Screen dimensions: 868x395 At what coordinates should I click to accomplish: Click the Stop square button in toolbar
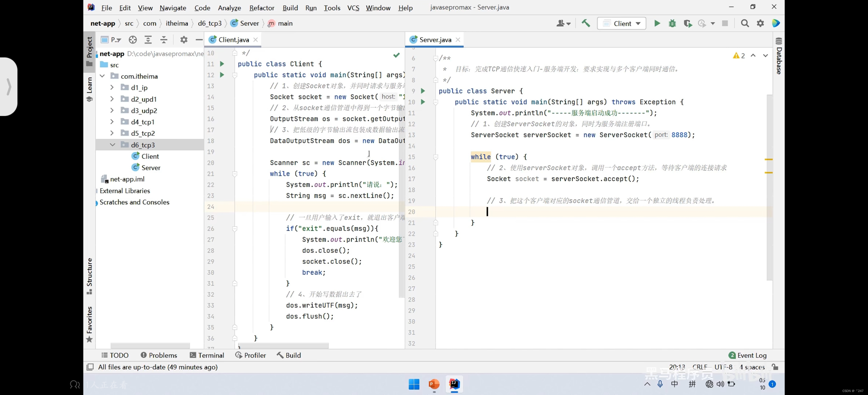pyautogui.click(x=725, y=23)
